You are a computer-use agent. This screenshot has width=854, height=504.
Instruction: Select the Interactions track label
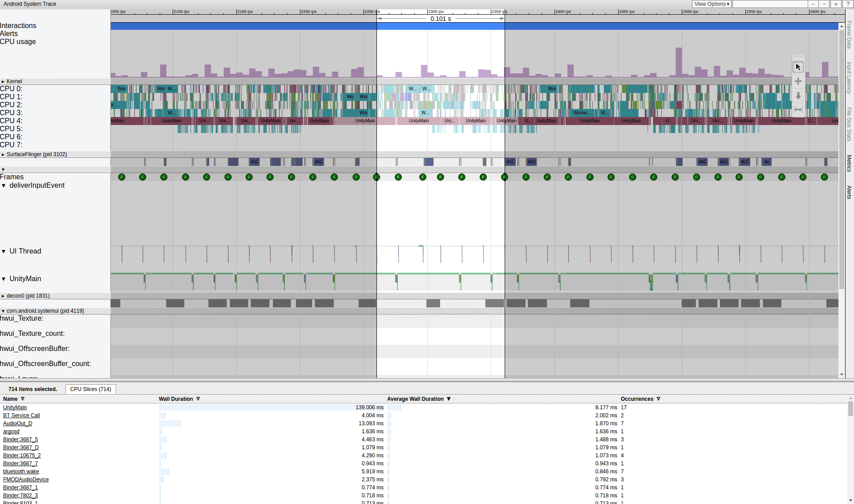[18, 26]
